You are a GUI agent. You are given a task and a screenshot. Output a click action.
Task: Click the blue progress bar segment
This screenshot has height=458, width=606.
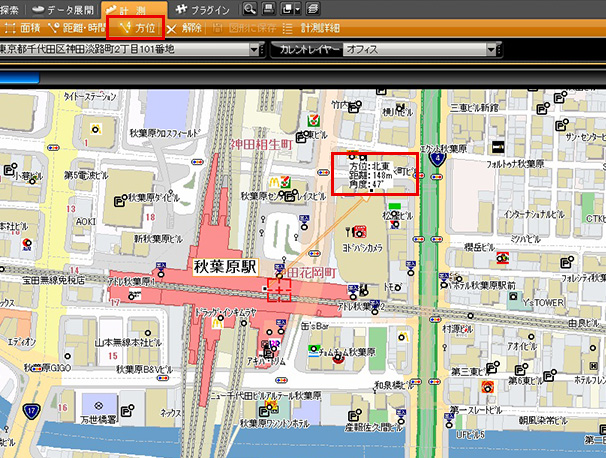click(x=19, y=78)
